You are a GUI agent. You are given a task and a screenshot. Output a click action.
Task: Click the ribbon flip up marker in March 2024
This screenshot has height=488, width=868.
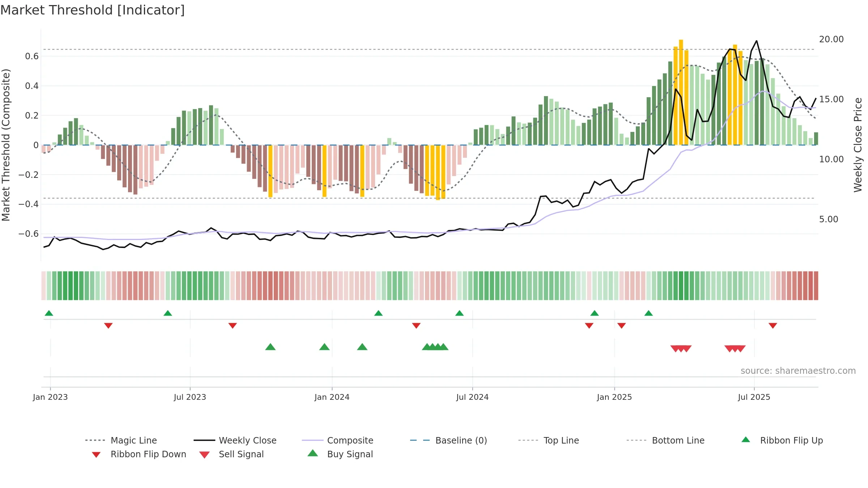point(378,313)
